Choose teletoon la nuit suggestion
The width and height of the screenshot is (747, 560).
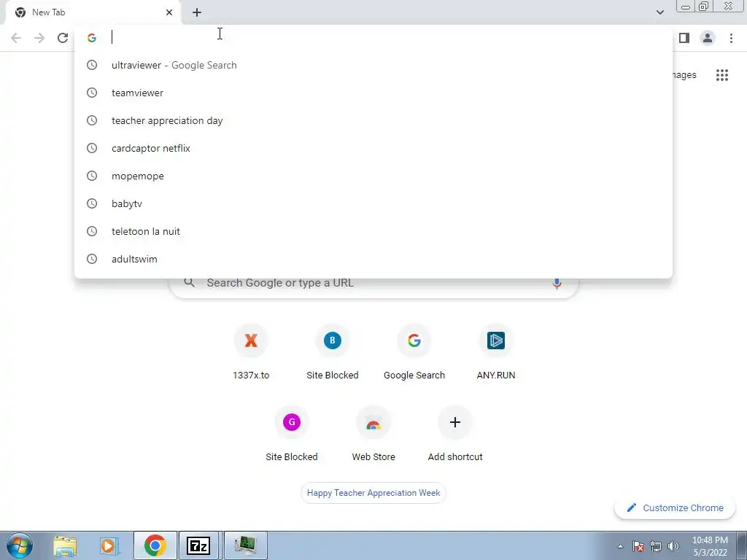coord(373,231)
